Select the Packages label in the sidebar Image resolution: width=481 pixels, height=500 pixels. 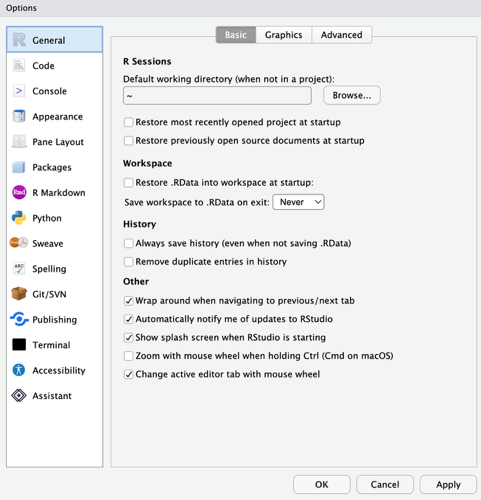pyautogui.click(x=52, y=167)
